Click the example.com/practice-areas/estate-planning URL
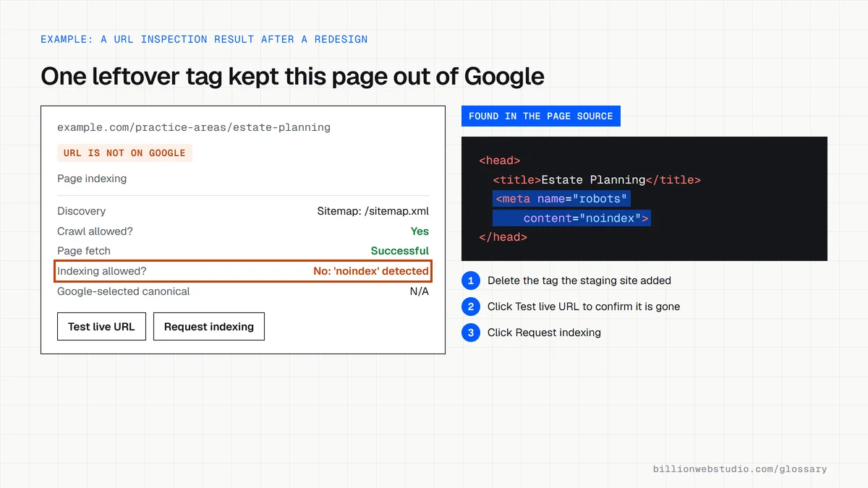This screenshot has height=488, width=868. [x=194, y=127]
